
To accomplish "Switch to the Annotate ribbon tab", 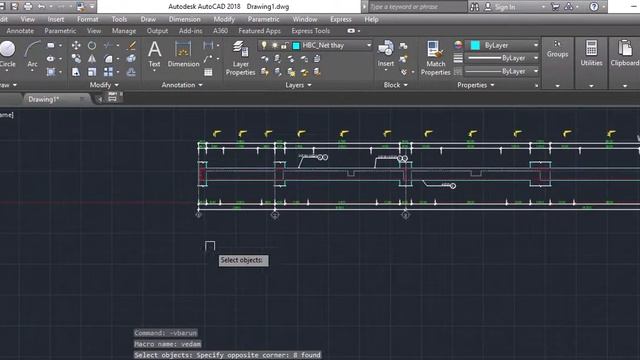I will (20, 31).
